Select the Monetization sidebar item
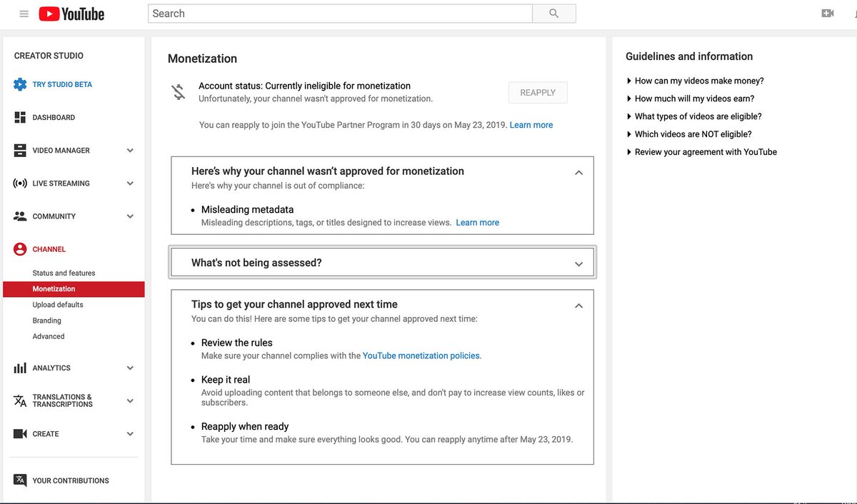Image resolution: width=857 pixels, height=504 pixels. click(x=74, y=289)
